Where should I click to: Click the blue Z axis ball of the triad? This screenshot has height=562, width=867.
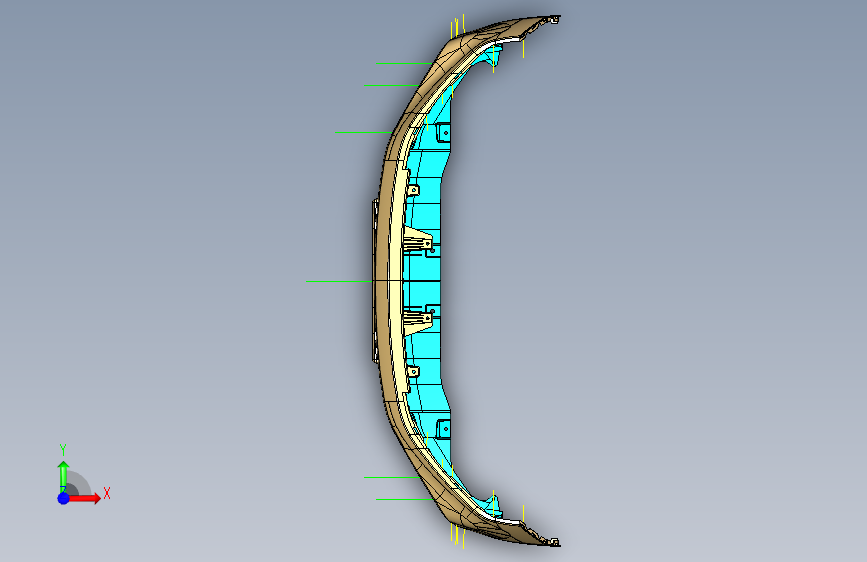(x=63, y=498)
